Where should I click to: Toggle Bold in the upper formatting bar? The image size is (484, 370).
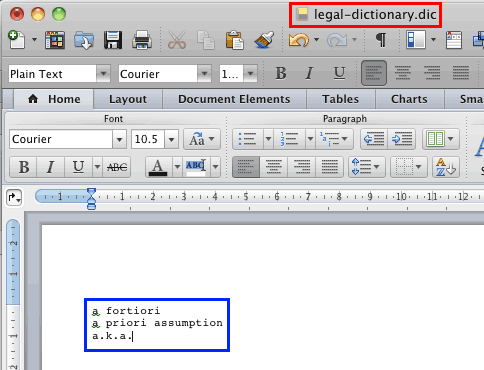pos(281,73)
